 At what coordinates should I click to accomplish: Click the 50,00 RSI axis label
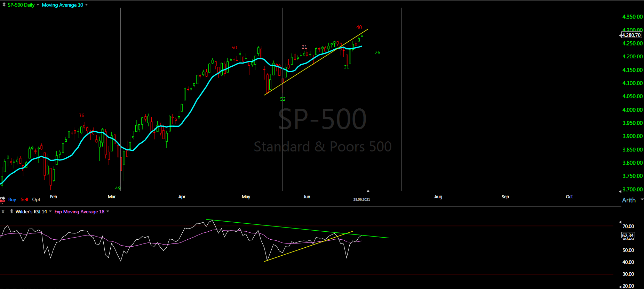click(x=628, y=250)
